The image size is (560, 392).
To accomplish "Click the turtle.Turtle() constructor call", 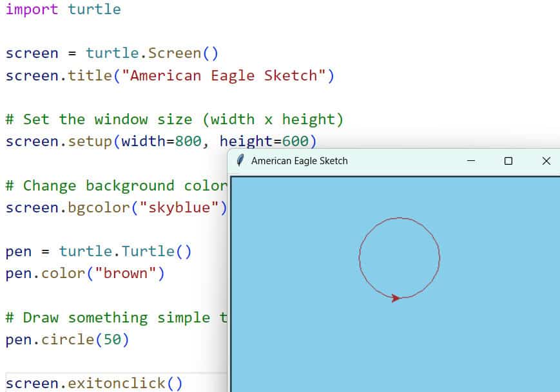I will (x=125, y=252).
